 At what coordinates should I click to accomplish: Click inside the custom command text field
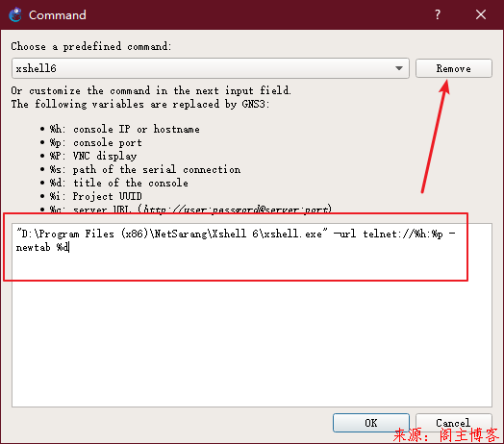click(x=252, y=315)
